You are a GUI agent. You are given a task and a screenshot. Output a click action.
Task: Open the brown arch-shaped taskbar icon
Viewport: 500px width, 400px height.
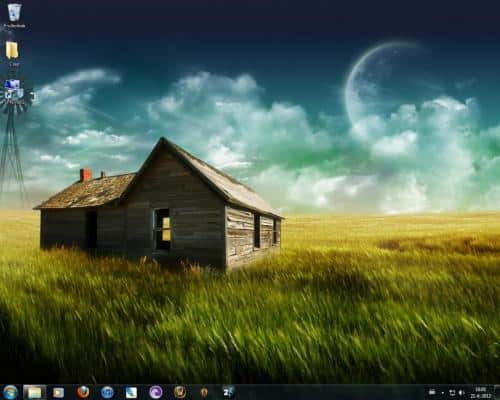tap(204, 392)
